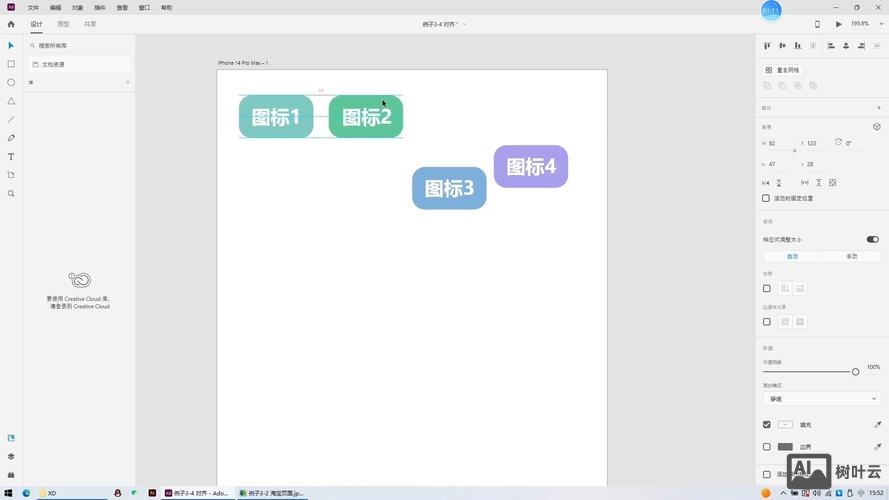Open the document title dropdown arrow
Viewport: 889px width, 500px height.
tap(464, 24)
